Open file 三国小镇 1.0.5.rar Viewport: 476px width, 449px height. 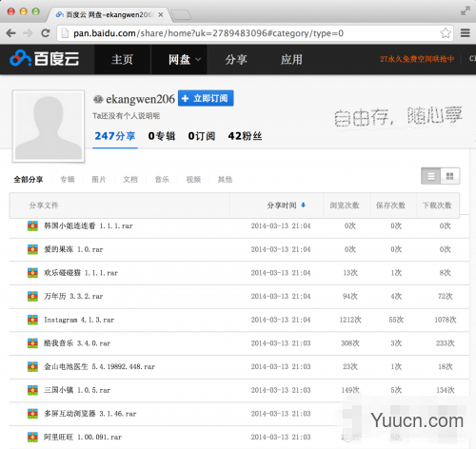coord(77,390)
